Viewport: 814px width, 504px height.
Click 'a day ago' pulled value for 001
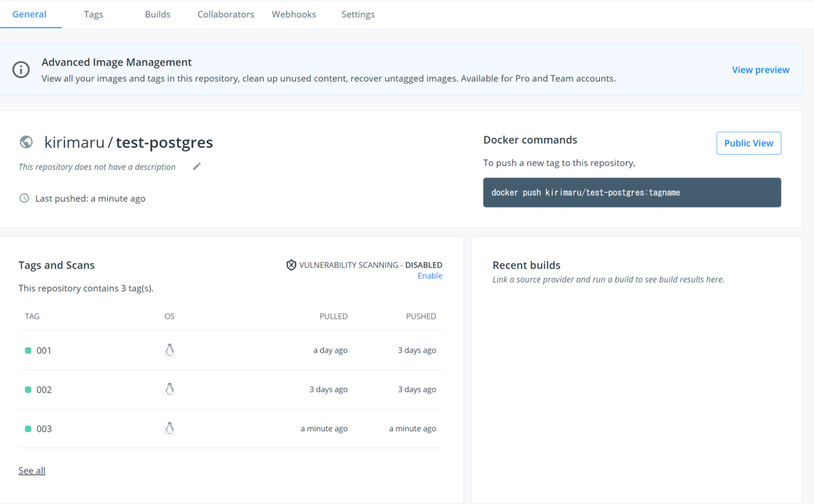(330, 351)
